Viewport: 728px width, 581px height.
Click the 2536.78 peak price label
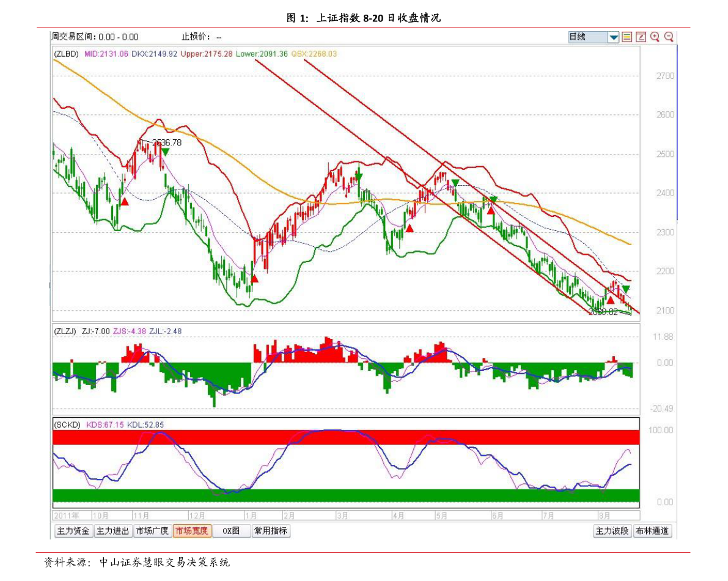coord(167,142)
